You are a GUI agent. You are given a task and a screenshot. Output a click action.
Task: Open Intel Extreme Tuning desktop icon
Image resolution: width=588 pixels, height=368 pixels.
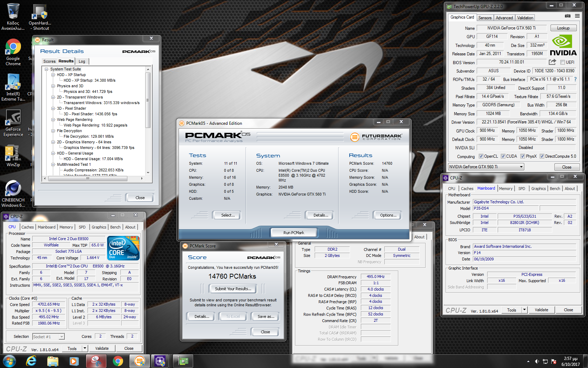pos(13,88)
